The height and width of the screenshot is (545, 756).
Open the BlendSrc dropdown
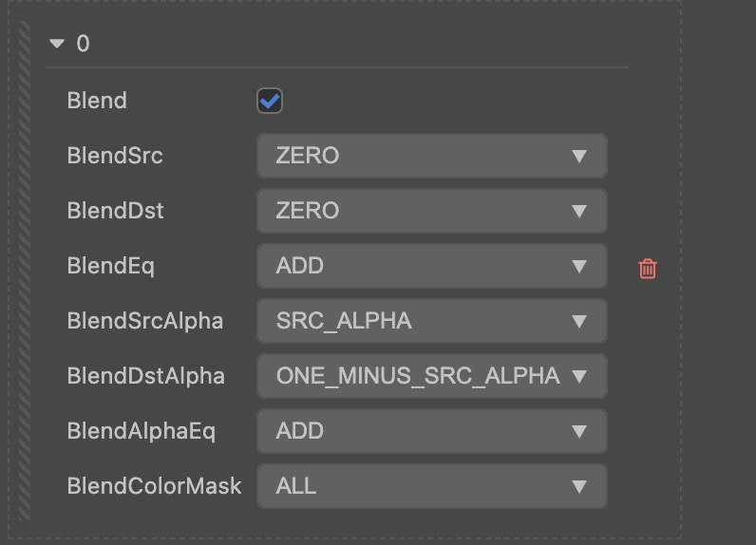click(x=431, y=156)
